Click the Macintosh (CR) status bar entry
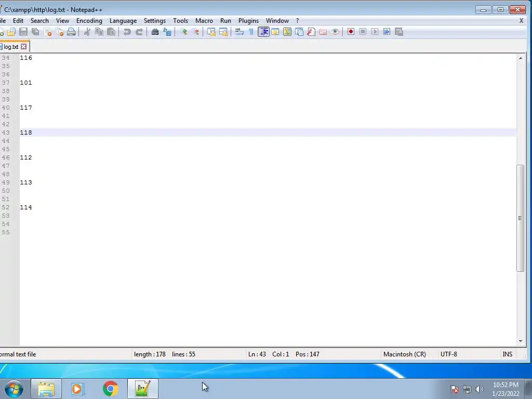This screenshot has width=532, height=399. point(404,354)
